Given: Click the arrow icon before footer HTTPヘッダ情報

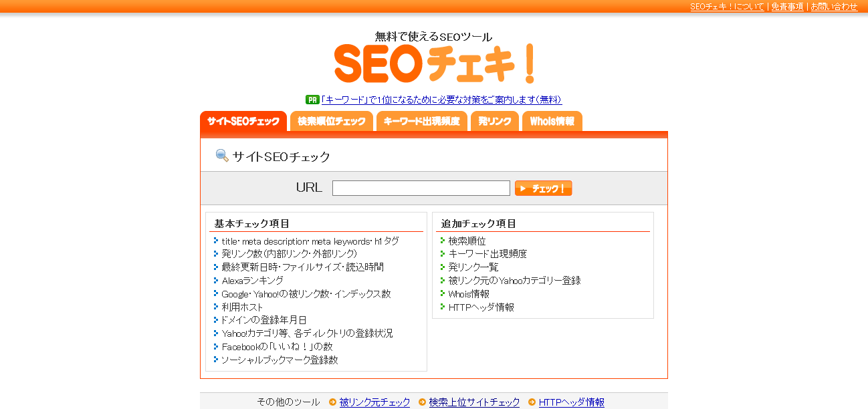Looking at the screenshot, I should [x=532, y=402].
